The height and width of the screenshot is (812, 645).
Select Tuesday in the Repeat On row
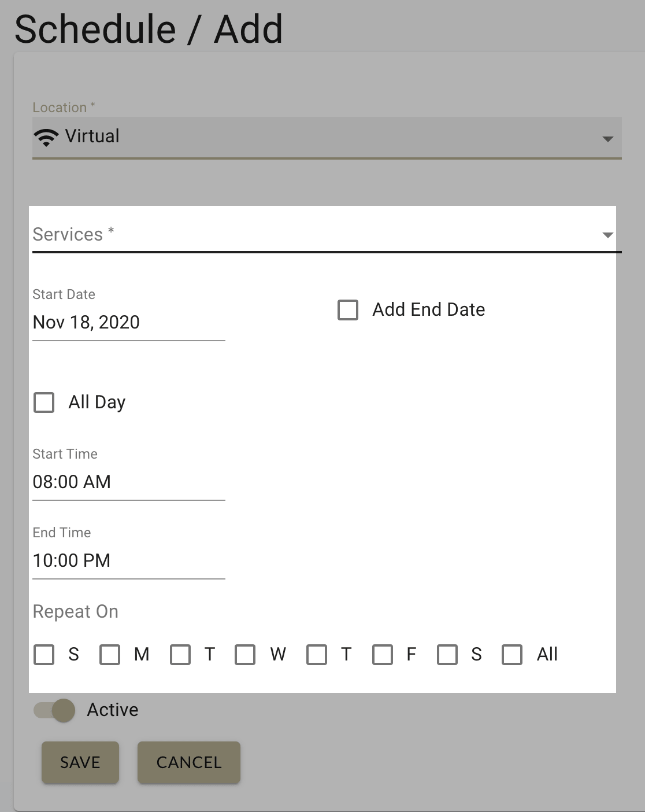(180, 654)
